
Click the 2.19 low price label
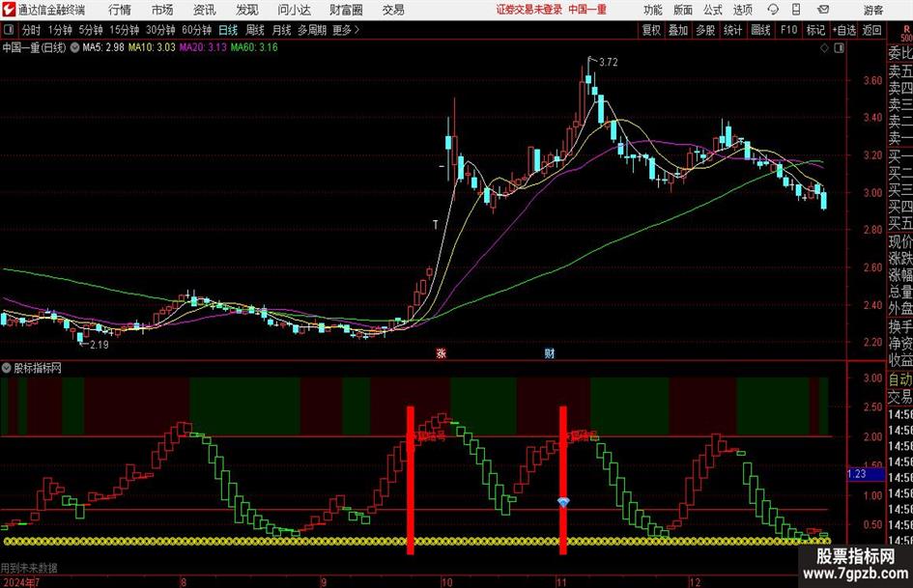coord(99,345)
